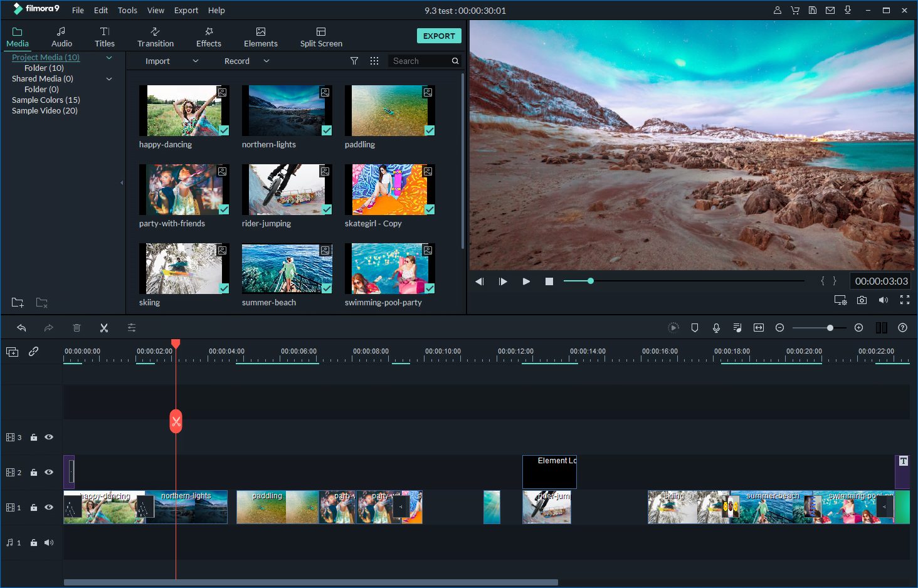
Task: Open the Import dropdown arrow
Action: pos(195,61)
